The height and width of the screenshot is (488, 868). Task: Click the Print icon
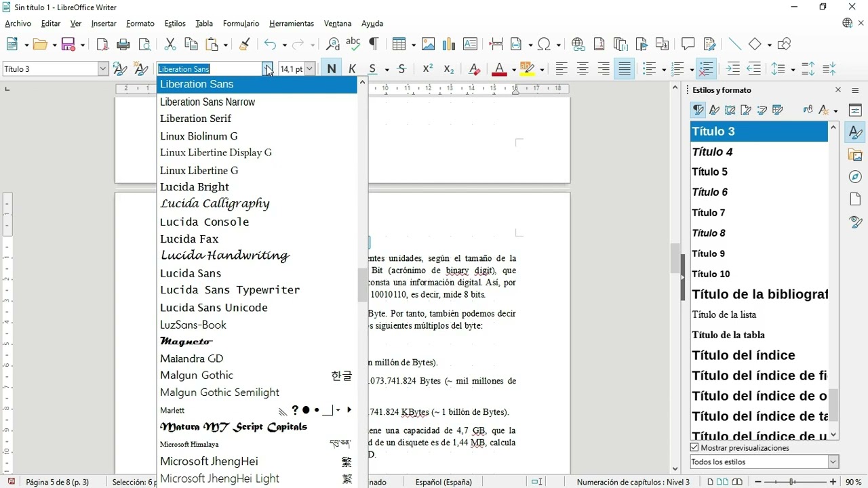pos(123,45)
